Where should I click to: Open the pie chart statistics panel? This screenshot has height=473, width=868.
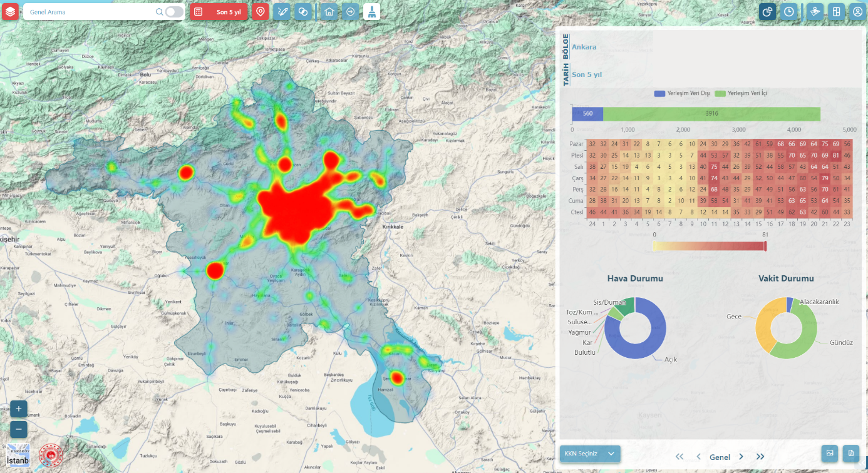tap(768, 11)
